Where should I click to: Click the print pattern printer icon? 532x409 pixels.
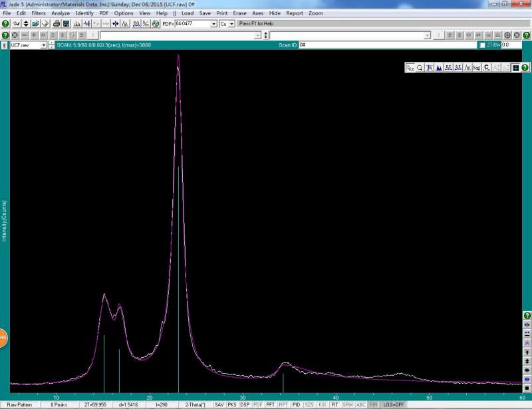point(57,23)
